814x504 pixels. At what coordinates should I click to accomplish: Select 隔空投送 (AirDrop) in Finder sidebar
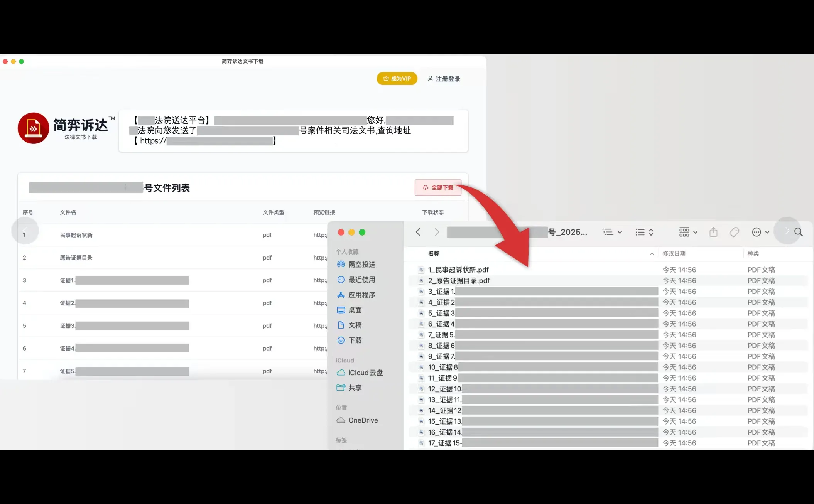[x=361, y=265]
